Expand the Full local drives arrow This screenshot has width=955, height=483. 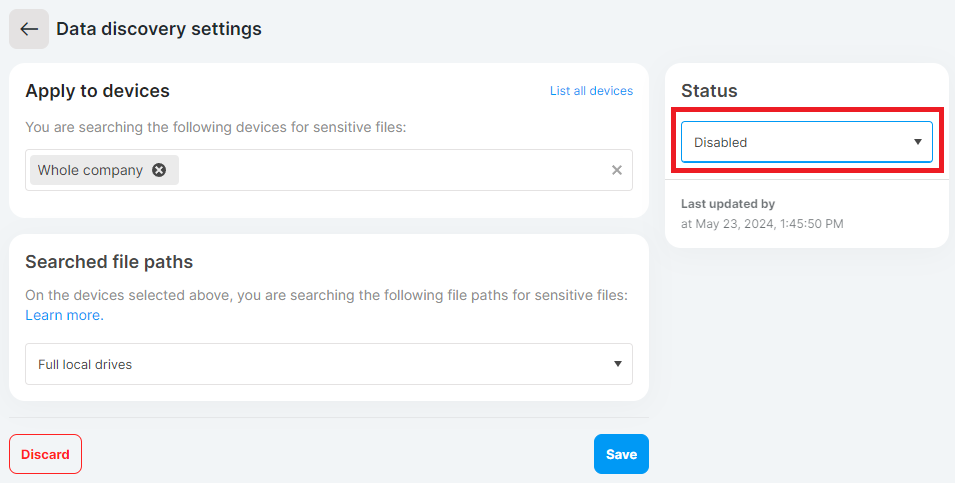click(617, 364)
